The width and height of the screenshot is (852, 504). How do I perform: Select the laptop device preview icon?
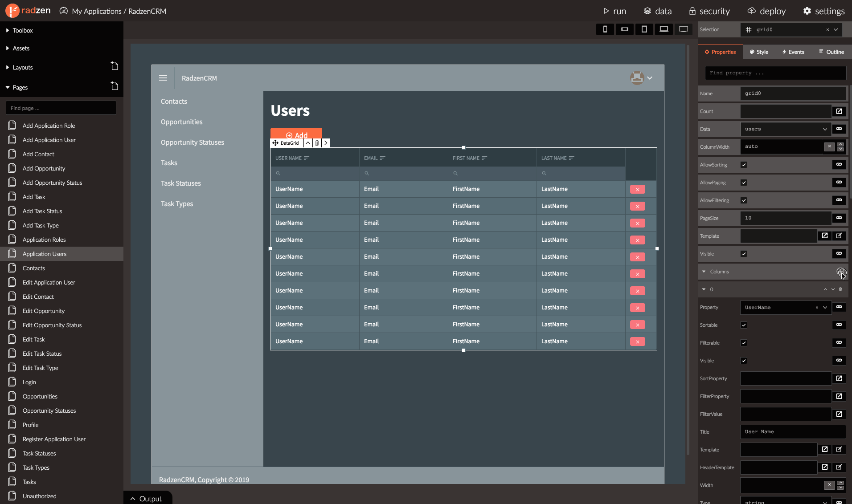pyautogui.click(x=664, y=29)
